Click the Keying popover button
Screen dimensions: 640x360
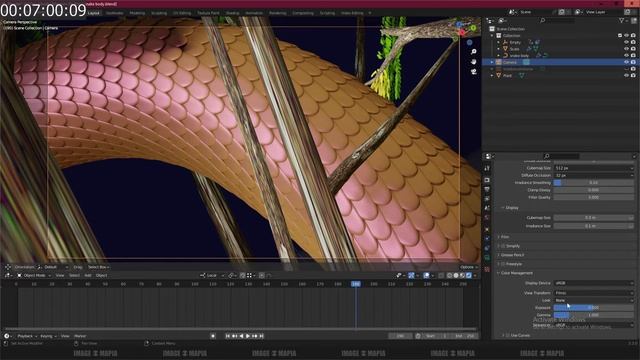point(48,336)
